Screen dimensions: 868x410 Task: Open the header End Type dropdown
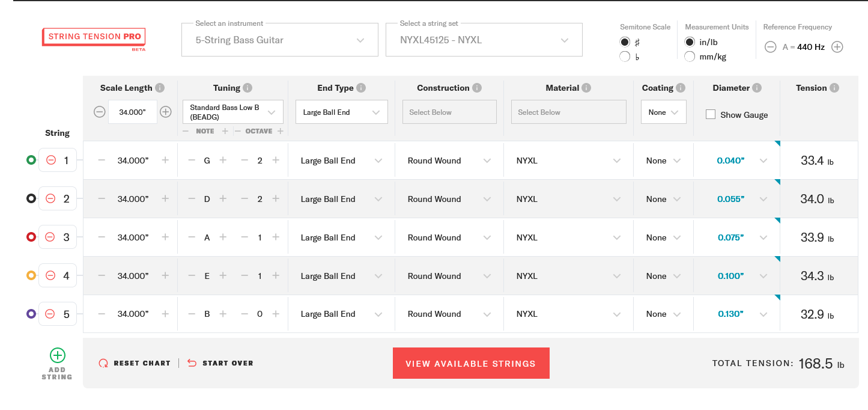[x=342, y=112]
